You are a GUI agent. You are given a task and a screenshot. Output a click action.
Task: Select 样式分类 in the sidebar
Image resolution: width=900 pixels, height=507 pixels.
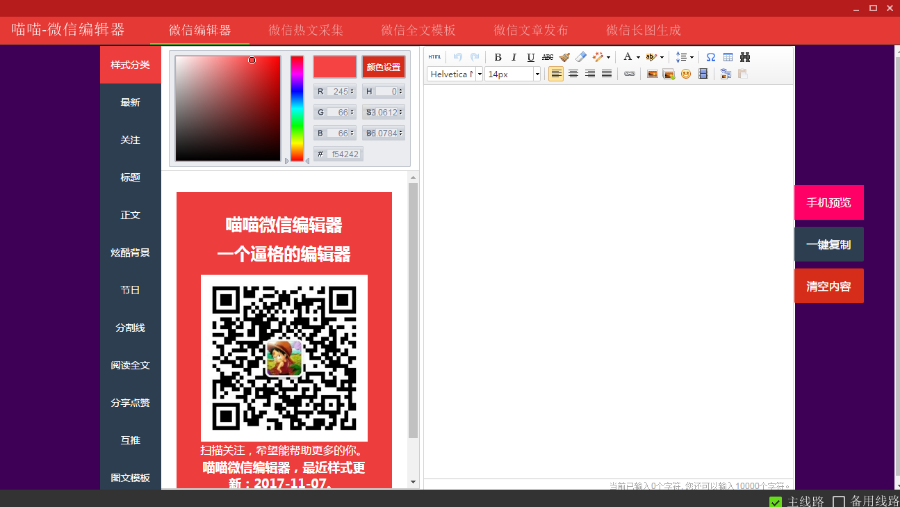point(130,65)
